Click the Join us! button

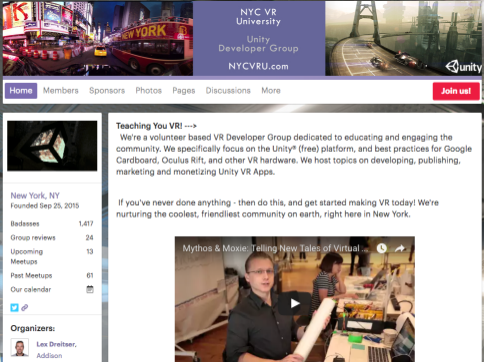(456, 91)
